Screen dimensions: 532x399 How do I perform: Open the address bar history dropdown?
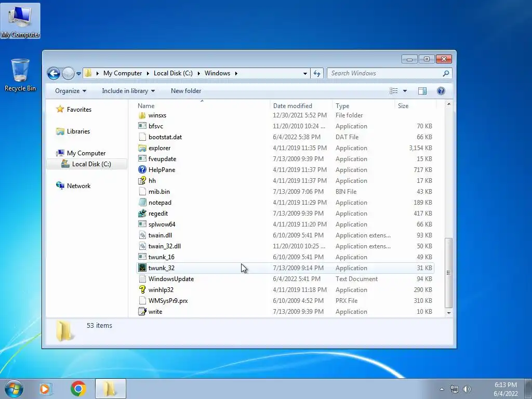pos(305,73)
